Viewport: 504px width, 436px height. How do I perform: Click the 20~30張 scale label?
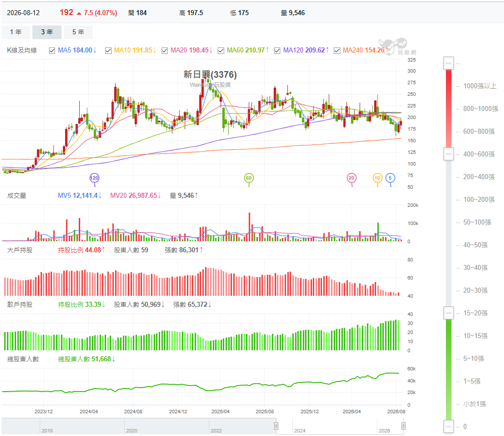point(475,291)
